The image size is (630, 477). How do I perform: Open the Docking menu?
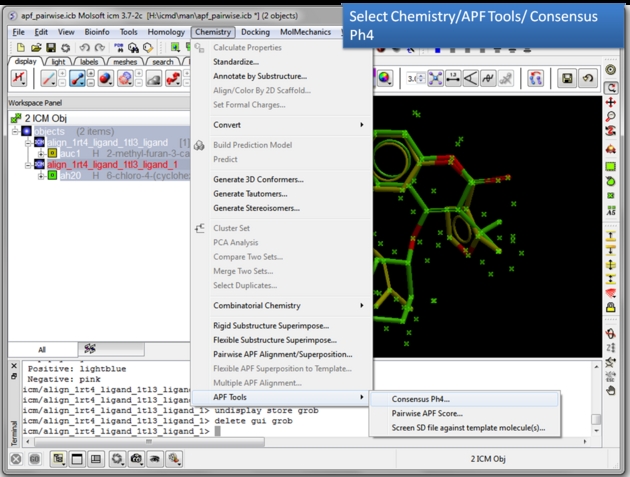255,32
